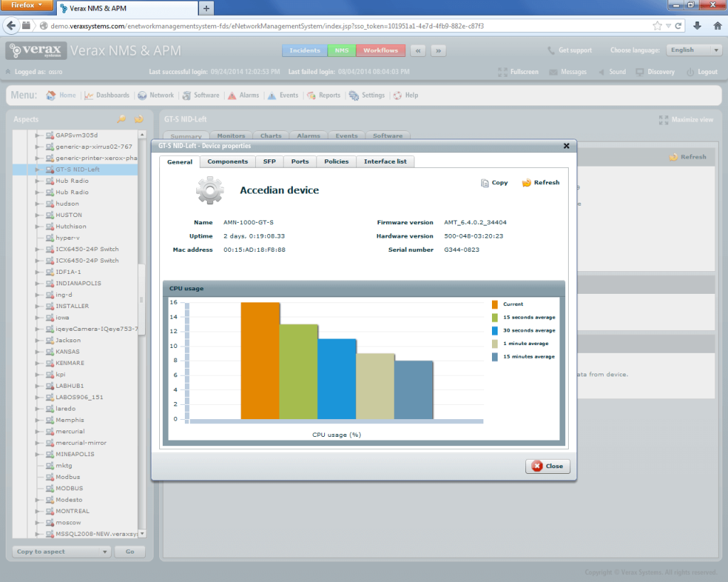
Task: Click the 15 seconds average green swatch
Action: (x=495, y=317)
